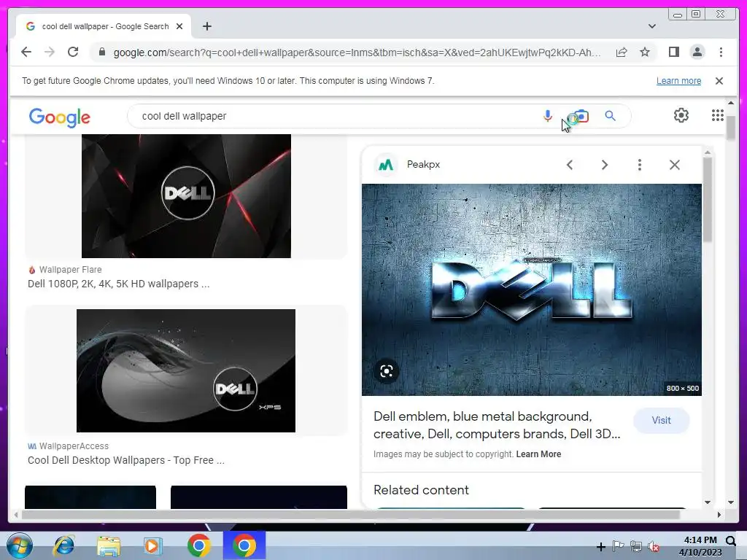Click page vertical scrollbar down arrow

pyautogui.click(x=731, y=502)
